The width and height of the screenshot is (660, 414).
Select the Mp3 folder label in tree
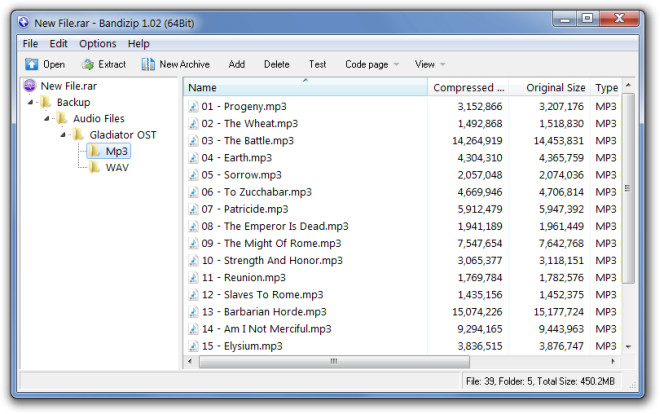click(x=117, y=151)
